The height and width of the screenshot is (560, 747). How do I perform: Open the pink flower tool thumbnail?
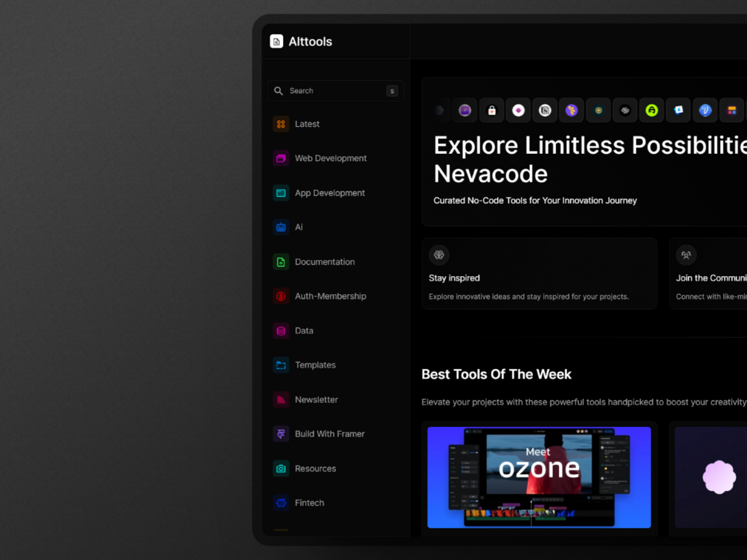click(x=711, y=477)
